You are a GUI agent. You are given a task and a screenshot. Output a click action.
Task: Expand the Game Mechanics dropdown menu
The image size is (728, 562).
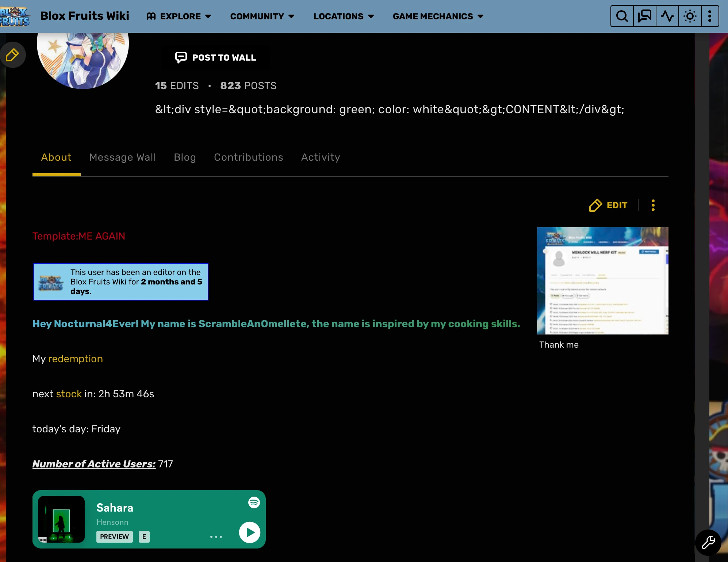(x=438, y=16)
